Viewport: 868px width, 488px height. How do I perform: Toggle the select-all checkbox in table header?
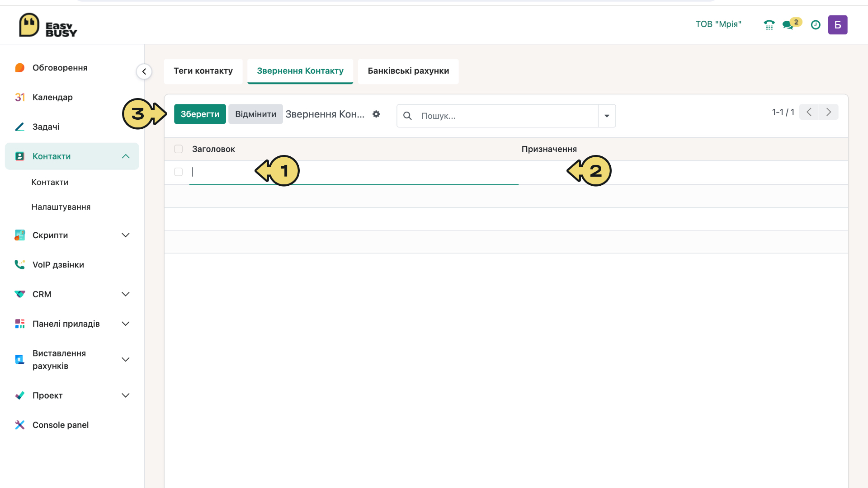point(179,149)
